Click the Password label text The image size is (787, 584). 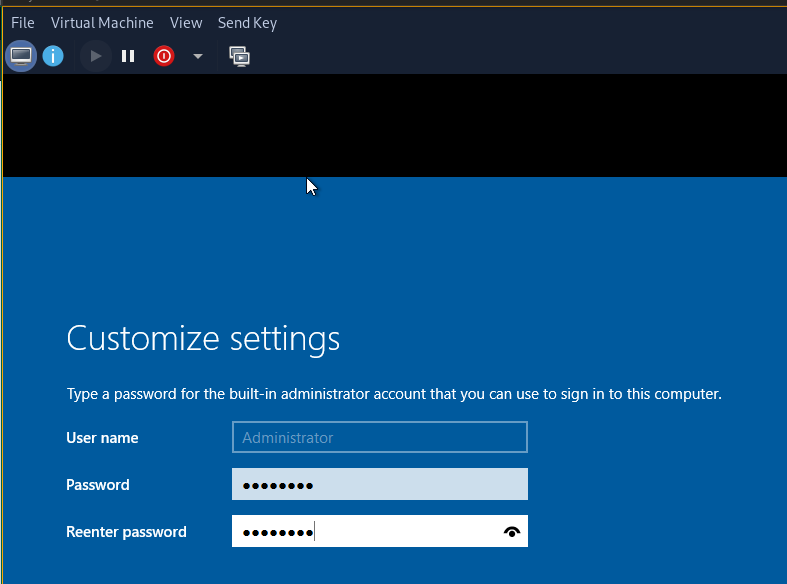[98, 485]
